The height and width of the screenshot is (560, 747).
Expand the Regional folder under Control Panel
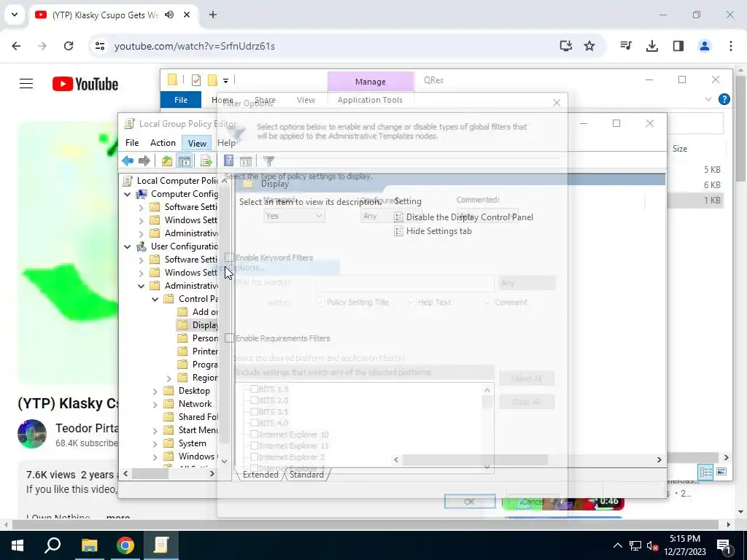click(169, 378)
